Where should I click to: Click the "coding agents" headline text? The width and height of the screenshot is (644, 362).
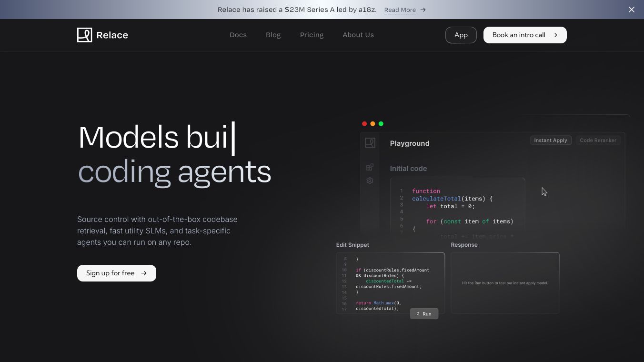(174, 172)
